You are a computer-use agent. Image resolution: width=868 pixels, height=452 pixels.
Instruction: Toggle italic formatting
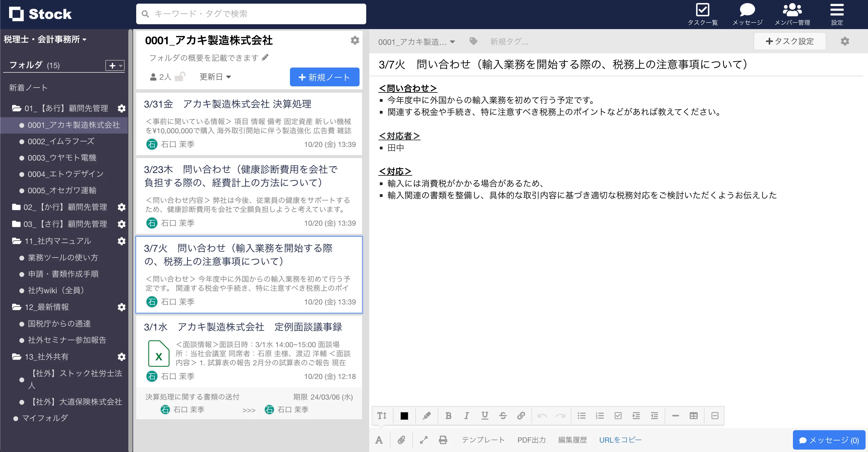467,416
